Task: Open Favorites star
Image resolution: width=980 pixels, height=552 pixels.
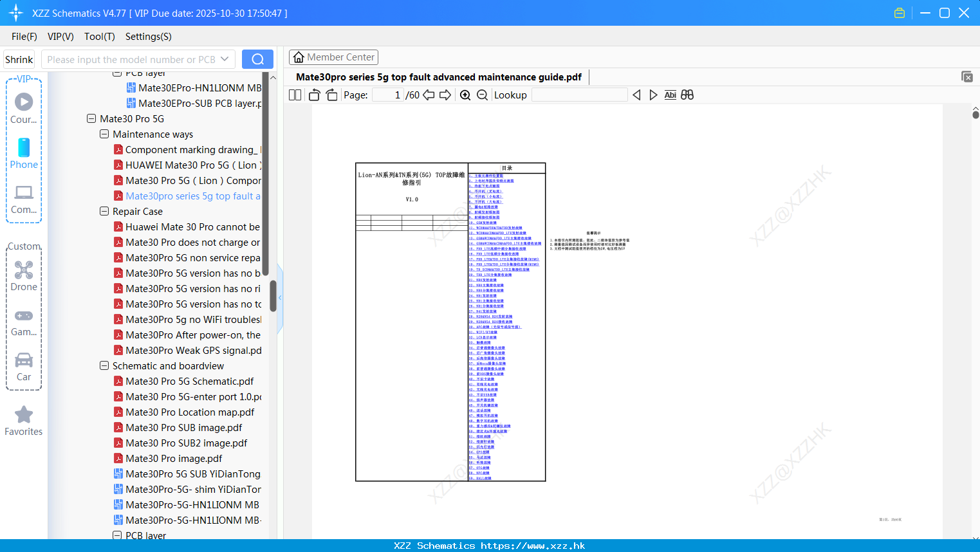Action: 24,421
